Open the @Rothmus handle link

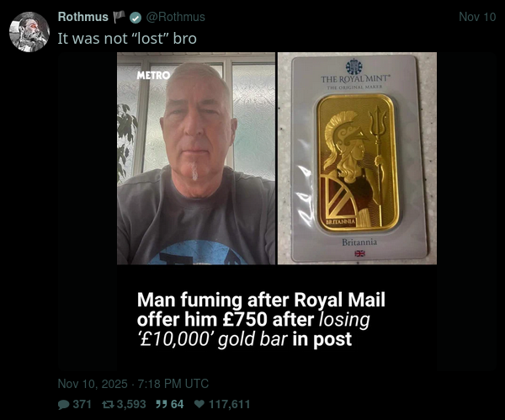click(x=176, y=17)
